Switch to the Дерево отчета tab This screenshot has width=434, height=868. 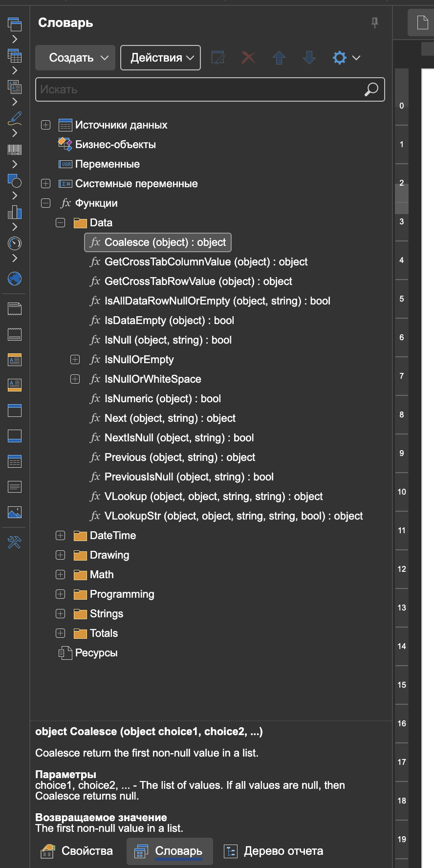[x=273, y=851]
